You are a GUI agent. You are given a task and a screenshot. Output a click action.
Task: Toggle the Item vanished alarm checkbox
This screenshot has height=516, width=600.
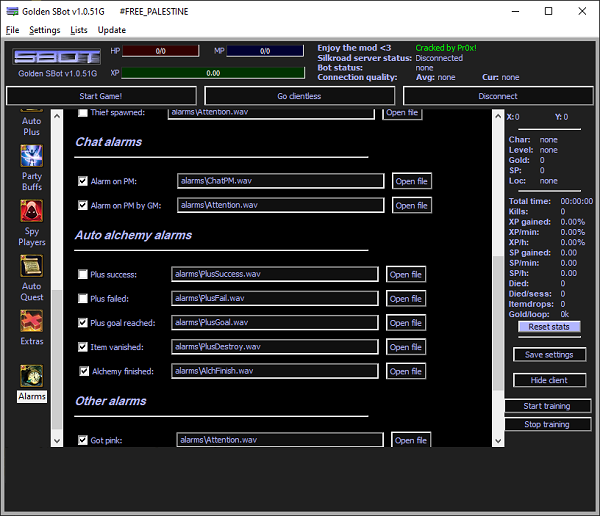[x=83, y=347]
